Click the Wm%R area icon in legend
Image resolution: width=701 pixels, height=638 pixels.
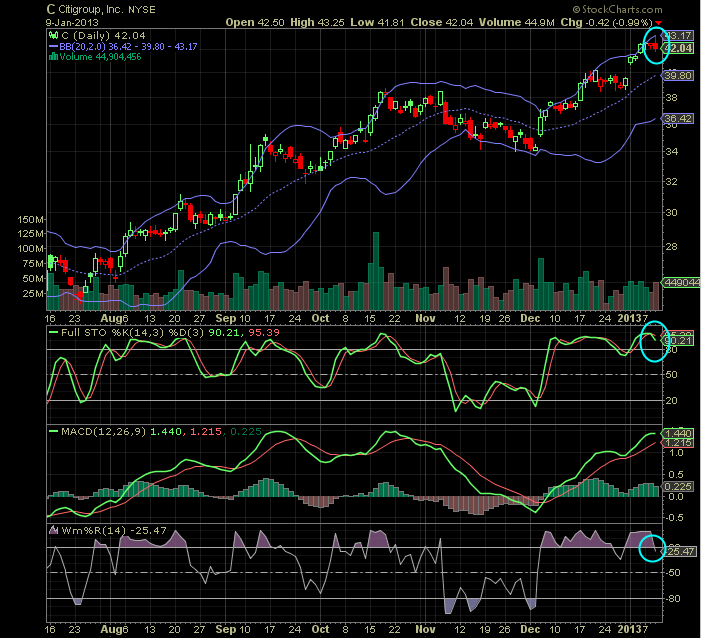pos(54,531)
